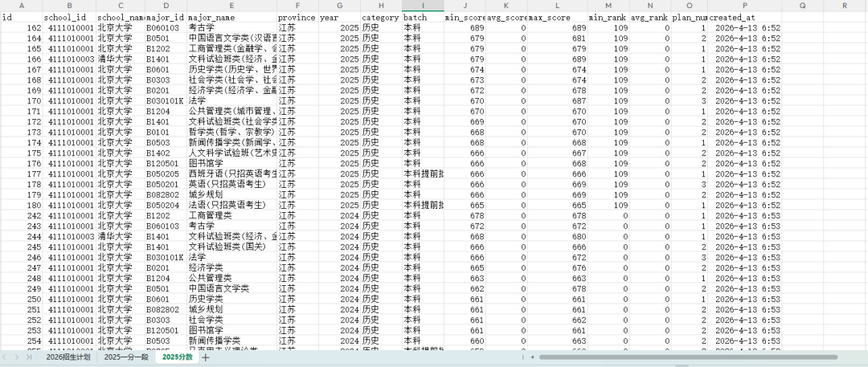Select id cell containing 162
Viewport: 868px width, 367px height.
click(x=22, y=27)
